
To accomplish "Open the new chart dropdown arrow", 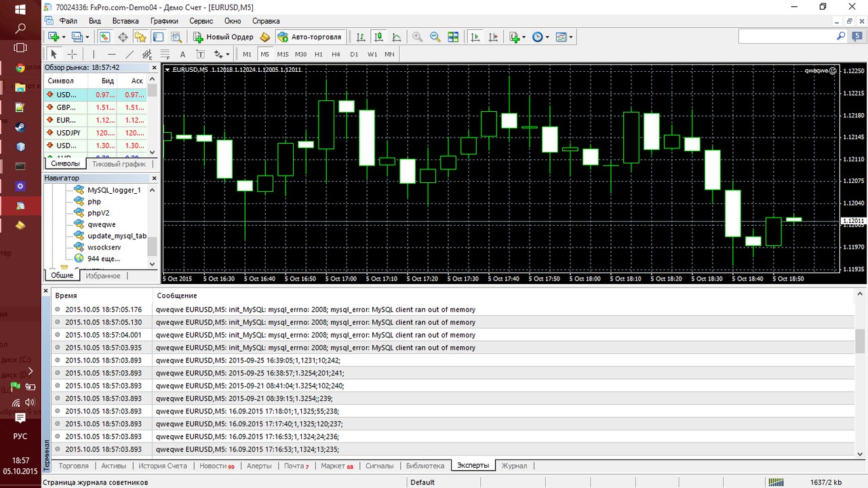I will 64,37.
